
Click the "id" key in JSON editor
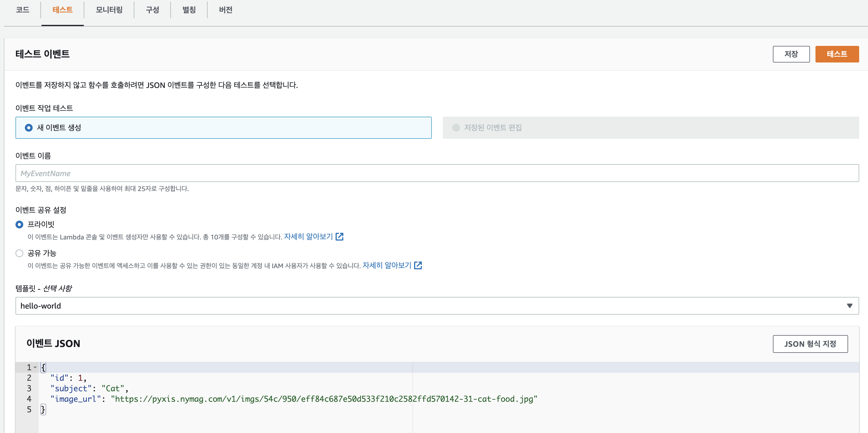click(x=59, y=378)
